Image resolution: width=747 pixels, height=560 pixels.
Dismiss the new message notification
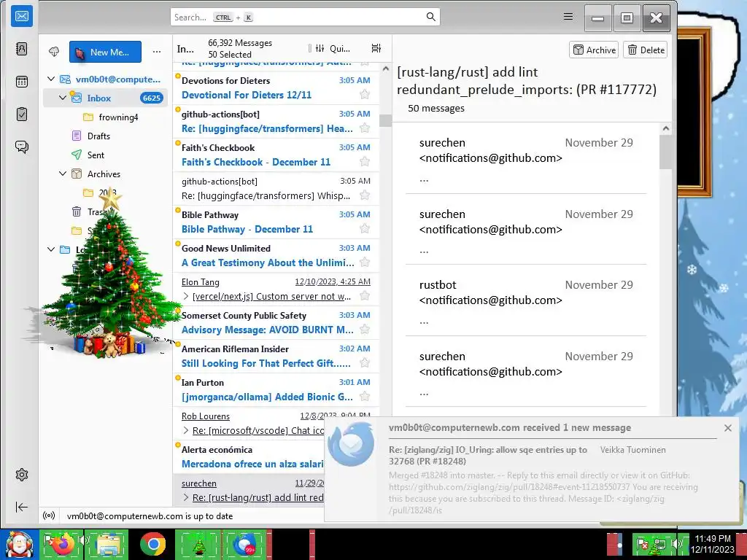point(727,428)
